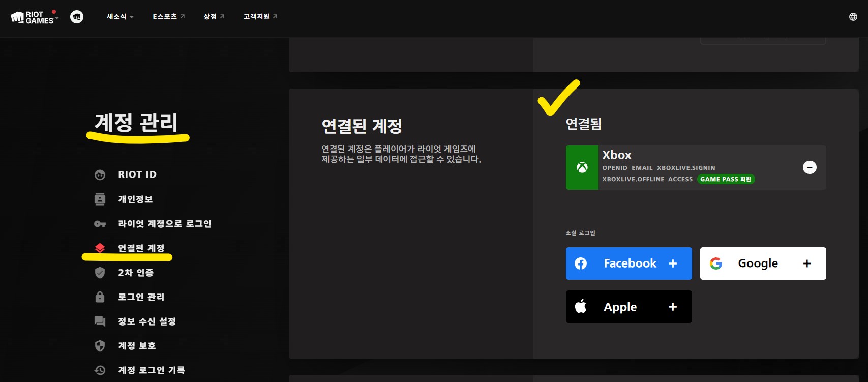Select RIOT ID in the sidebar
868x382 pixels.
point(137,174)
